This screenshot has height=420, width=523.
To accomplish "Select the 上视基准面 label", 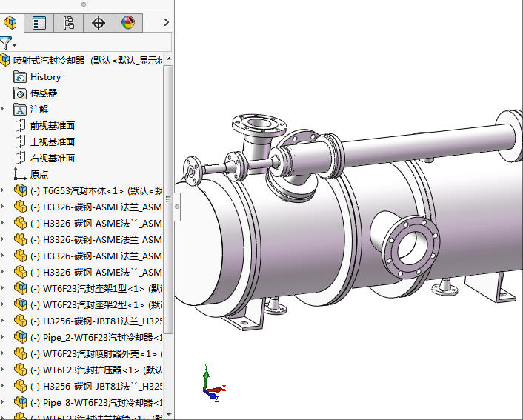I will click(53, 141).
